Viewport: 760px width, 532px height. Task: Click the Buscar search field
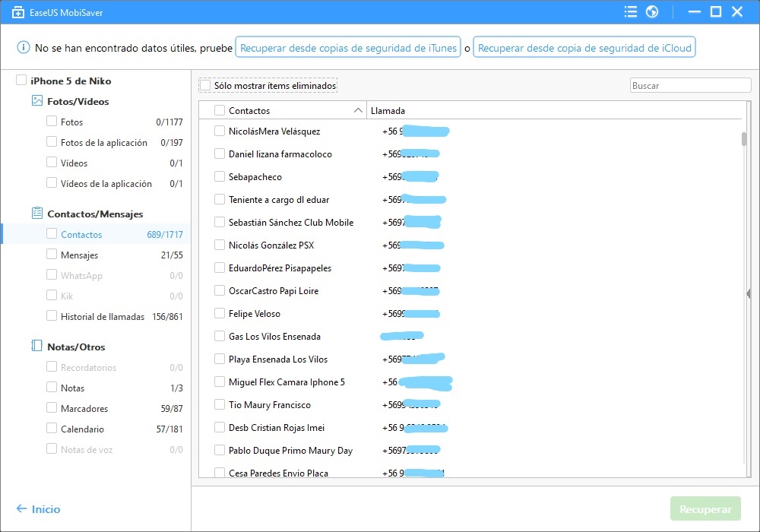(x=690, y=86)
